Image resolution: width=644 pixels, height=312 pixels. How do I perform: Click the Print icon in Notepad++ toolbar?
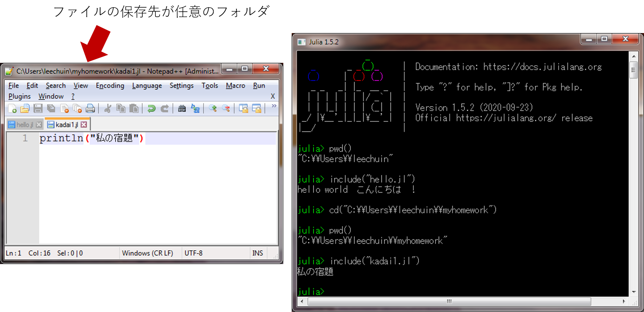pyautogui.click(x=90, y=108)
